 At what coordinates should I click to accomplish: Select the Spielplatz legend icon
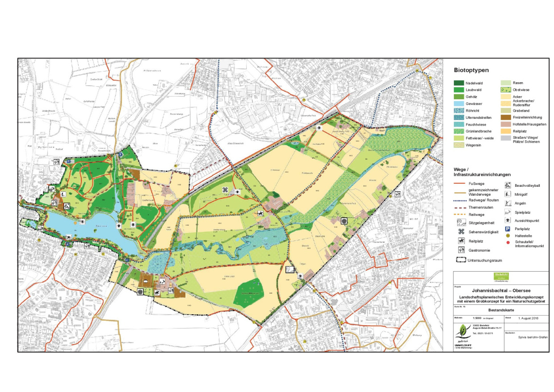point(508,212)
